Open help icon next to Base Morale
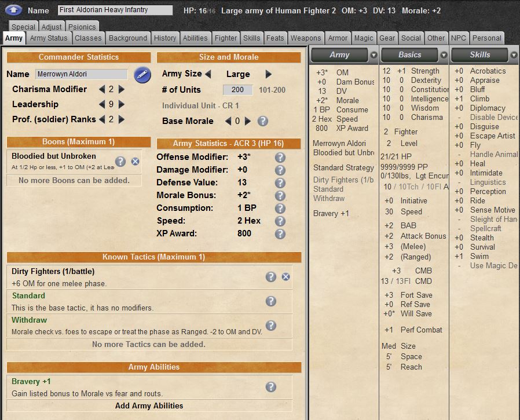This screenshot has height=420, width=520. (263, 121)
